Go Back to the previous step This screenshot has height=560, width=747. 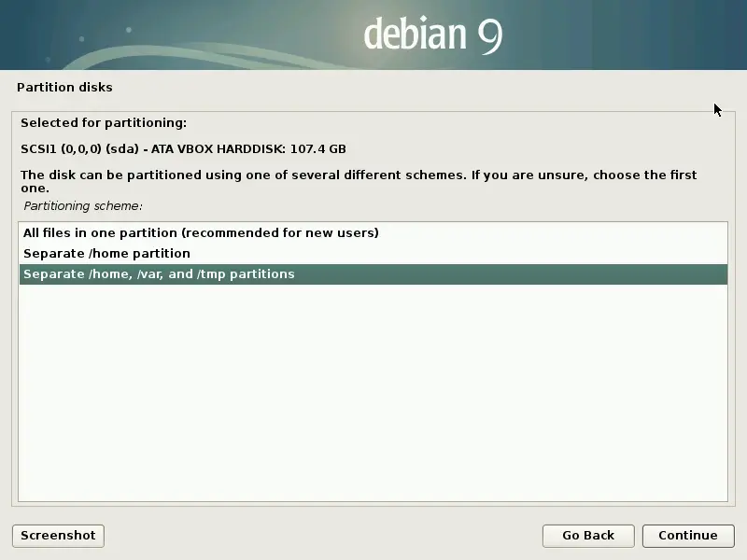tap(588, 536)
